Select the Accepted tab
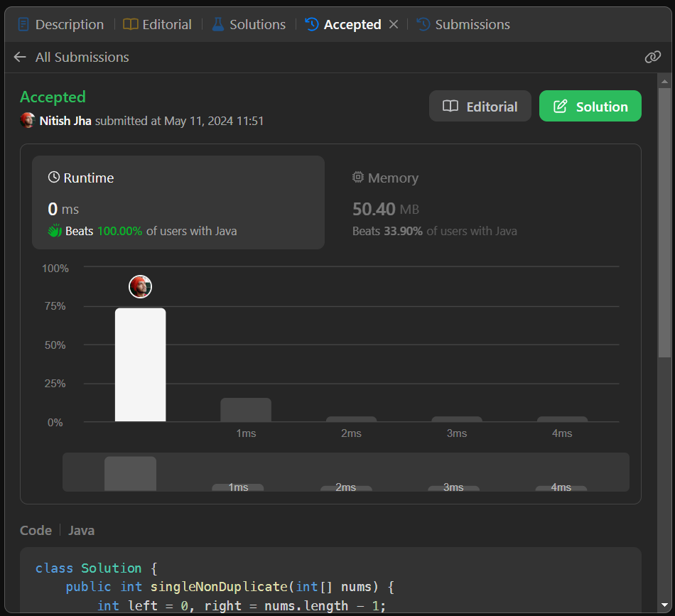The height and width of the screenshot is (616, 675). [343, 25]
